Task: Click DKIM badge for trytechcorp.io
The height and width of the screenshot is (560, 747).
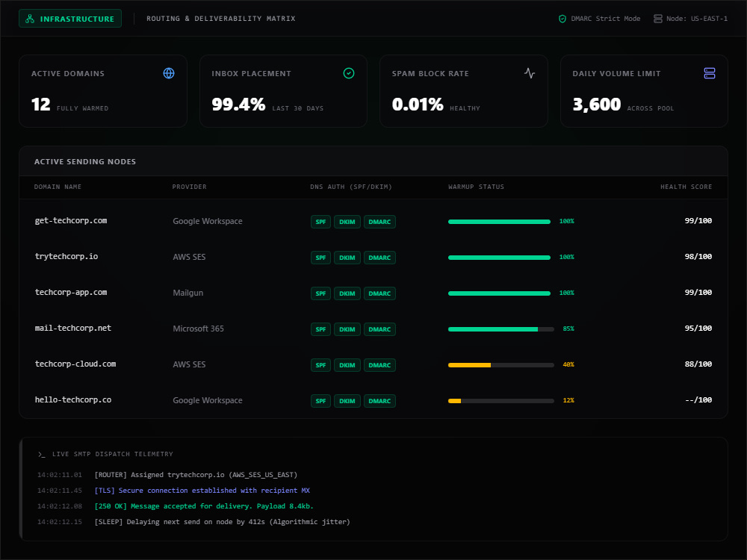Action: click(347, 258)
